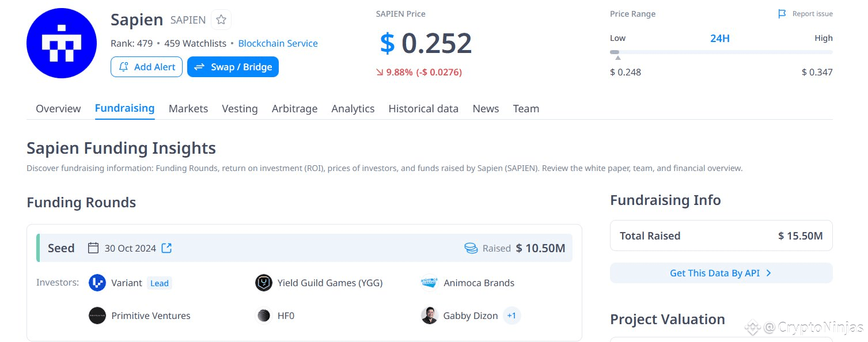Image resolution: width=868 pixels, height=342 pixels.
Task: Click the HF0 investor logo icon
Action: (264, 316)
